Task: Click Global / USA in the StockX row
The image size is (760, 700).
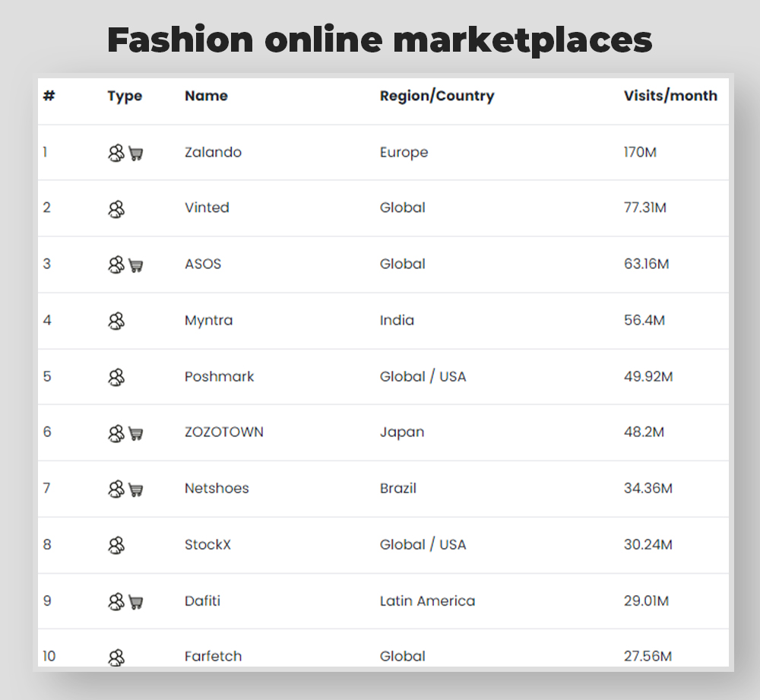Action: click(x=423, y=544)
